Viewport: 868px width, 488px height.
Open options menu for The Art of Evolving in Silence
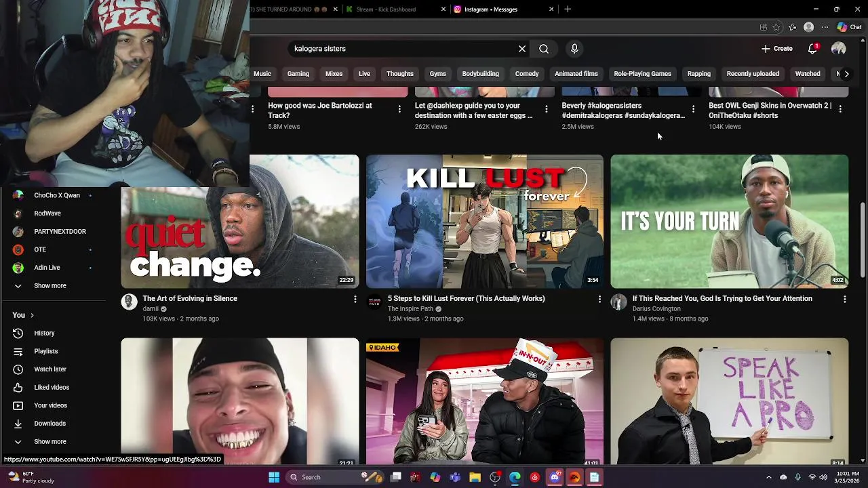point(355,299)
